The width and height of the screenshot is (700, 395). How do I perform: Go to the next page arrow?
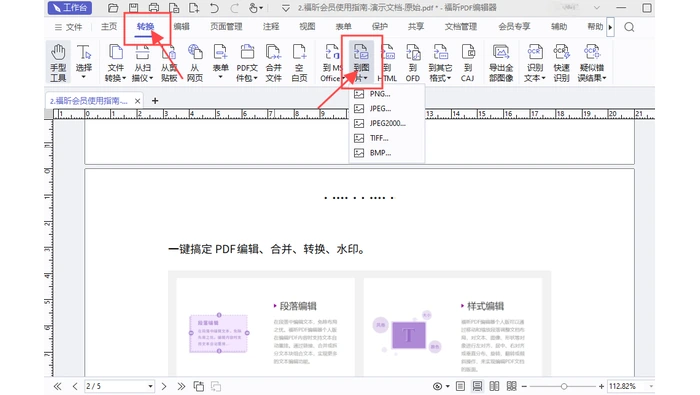(x=163, y=387)
